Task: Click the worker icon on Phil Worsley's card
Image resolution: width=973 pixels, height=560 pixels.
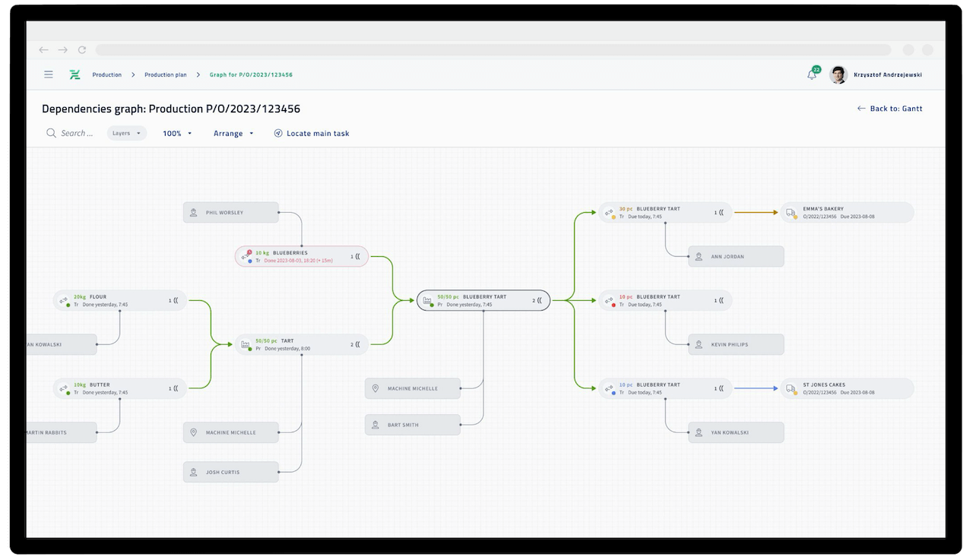Action: tap(192, 213)
